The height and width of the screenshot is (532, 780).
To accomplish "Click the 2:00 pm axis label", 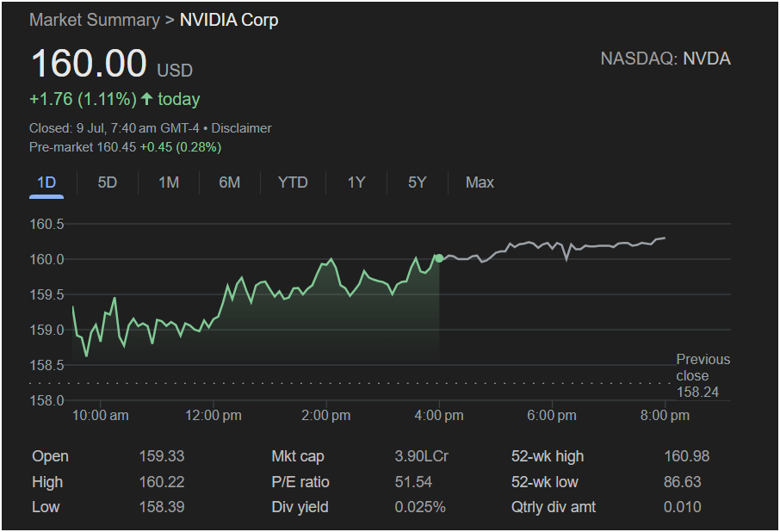I will point(325,416).
